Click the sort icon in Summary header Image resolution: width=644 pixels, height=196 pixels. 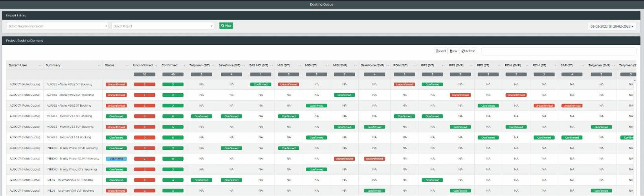coord(99,65)
